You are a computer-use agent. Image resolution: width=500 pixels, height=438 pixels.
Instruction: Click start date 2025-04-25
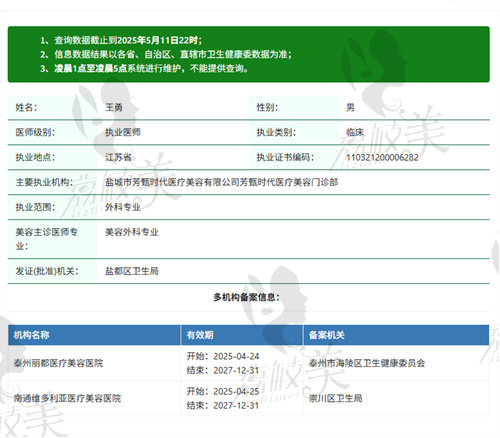[236, 391]
